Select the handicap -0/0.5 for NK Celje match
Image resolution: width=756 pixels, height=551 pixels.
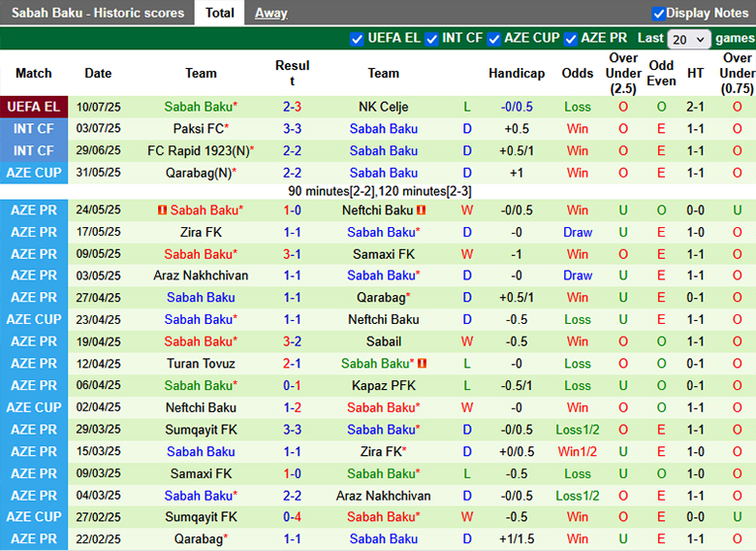[517, 107]
